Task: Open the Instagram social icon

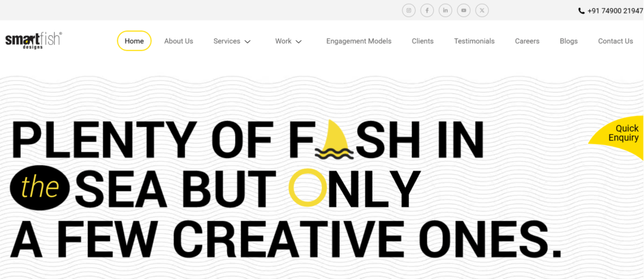Action: tap(409, 10)
